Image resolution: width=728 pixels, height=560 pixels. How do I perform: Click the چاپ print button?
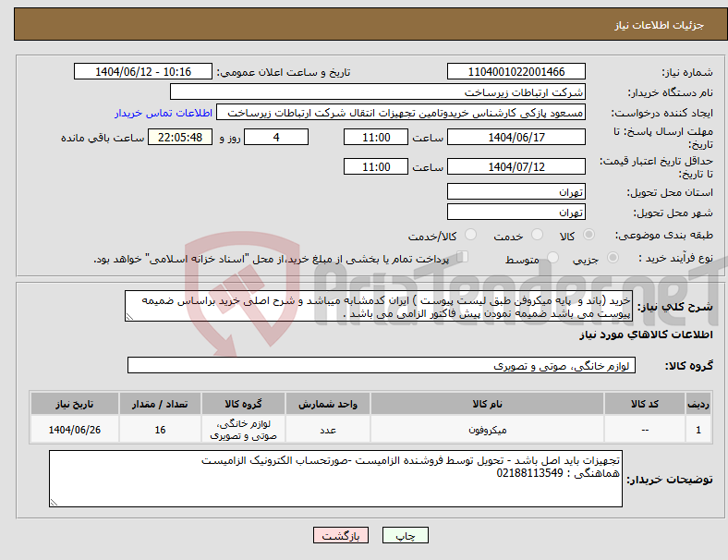(x=406, y=535)
